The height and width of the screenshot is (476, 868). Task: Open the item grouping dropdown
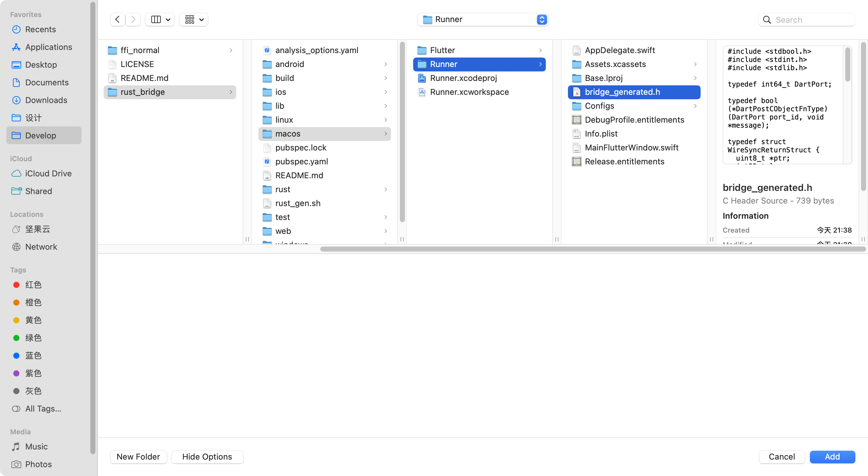pos(194,20)
